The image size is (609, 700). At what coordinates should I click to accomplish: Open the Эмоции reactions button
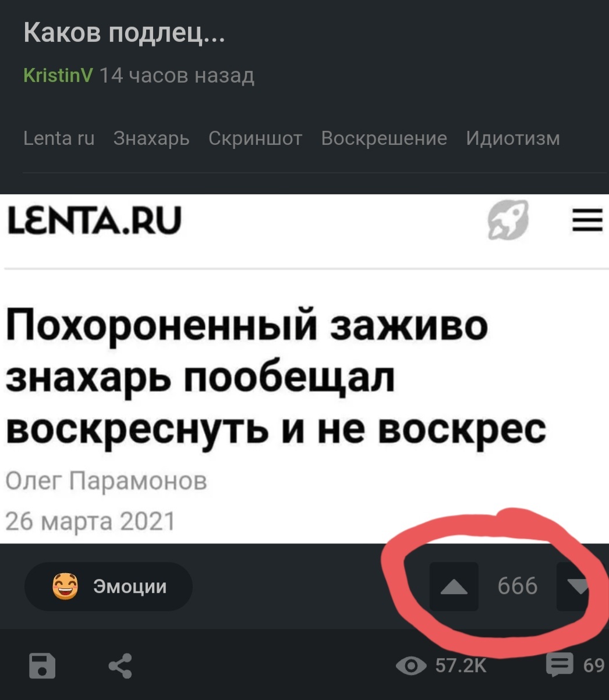click(108, 586)
